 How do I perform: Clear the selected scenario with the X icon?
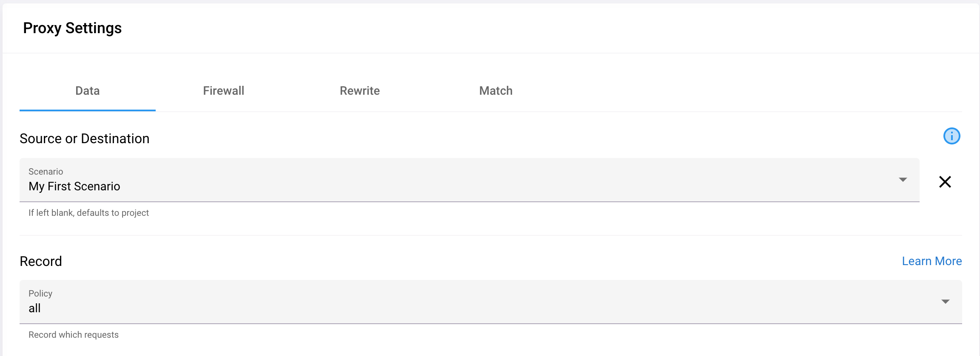point(945,182)
